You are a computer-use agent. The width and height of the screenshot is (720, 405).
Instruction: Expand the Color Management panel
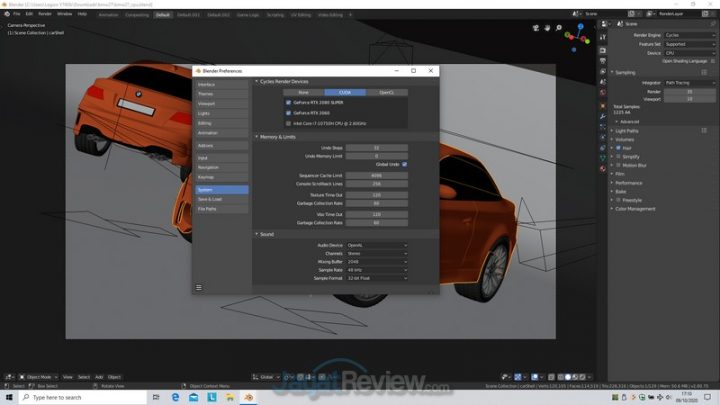(634, 209)
